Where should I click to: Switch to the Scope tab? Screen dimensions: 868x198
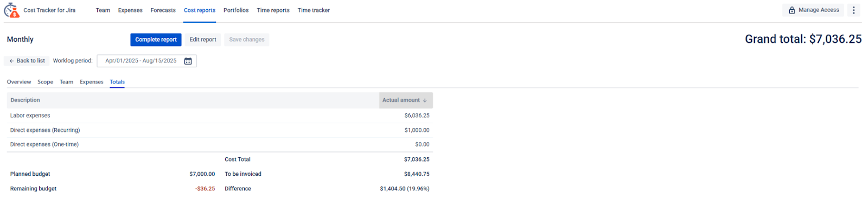[x=45, y=82]
